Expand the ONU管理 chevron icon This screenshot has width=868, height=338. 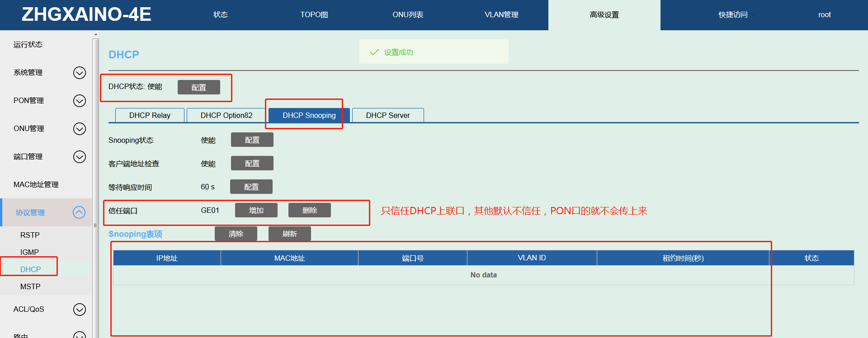click(80, 129)
